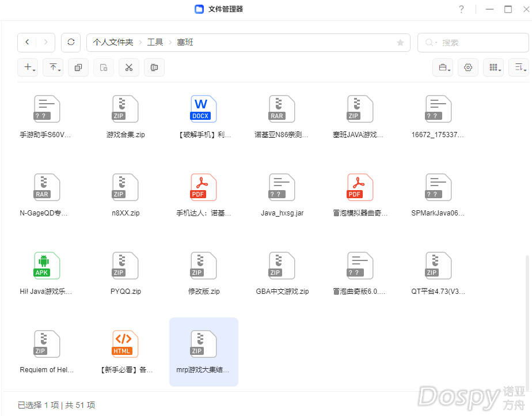Open settings with the gear icon
Screen dimensions: 532x416
468,67
